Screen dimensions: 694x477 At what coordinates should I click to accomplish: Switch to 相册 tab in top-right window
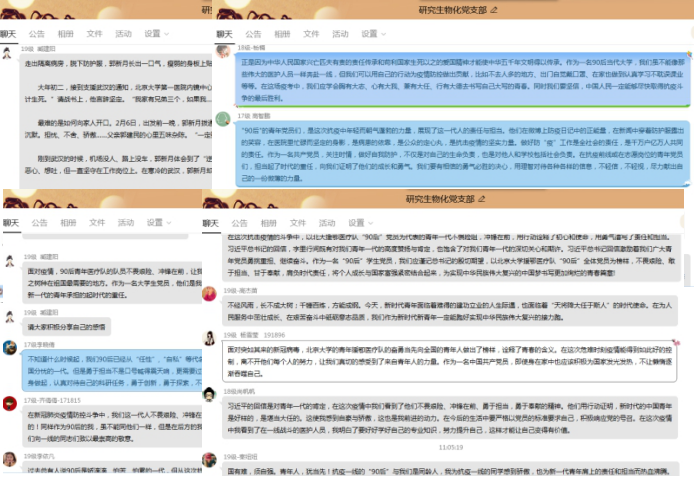(281, 34)
